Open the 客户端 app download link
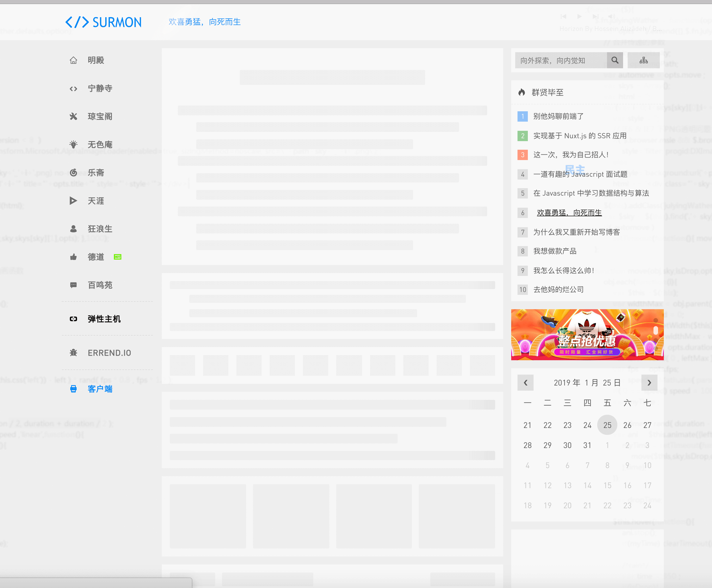 [x=100, y=389]
